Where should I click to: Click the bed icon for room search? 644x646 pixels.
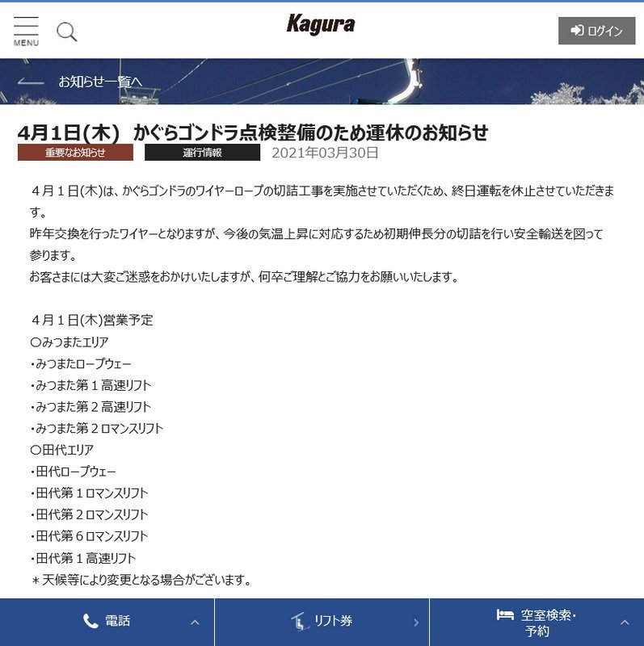tap(505, 615)
